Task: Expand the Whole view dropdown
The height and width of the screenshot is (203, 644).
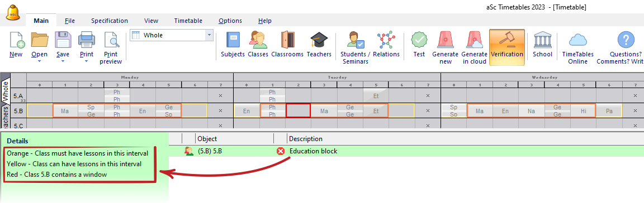Action: (210, 35)
